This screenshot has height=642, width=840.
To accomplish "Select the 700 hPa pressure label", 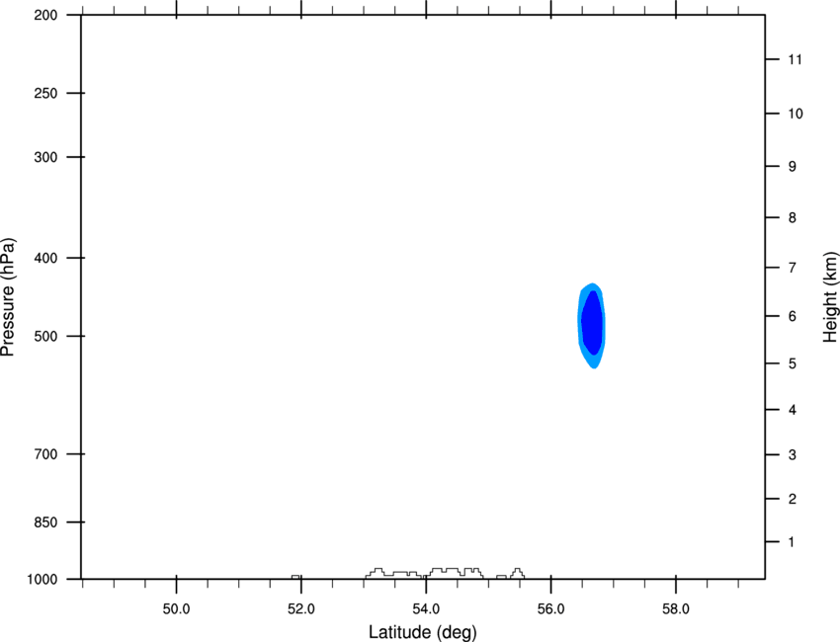I will pyautogui.click(x=45, y=454).
